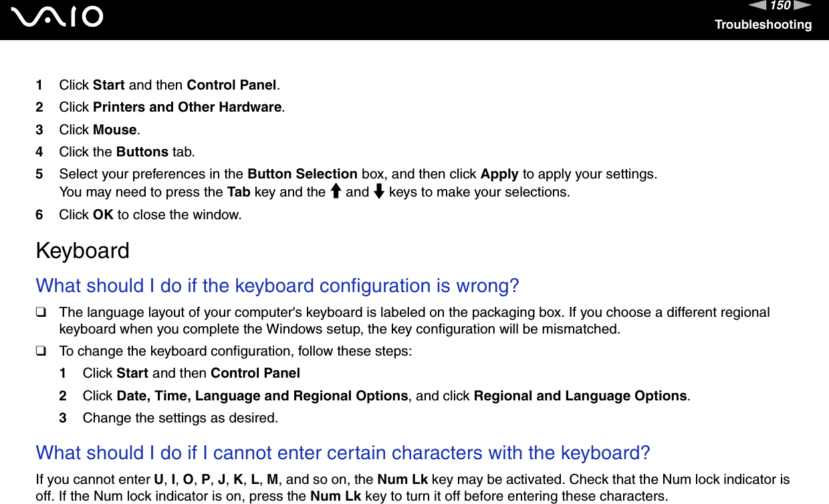
Task: Click the VAIO logo in header
Action: [62, 17]
